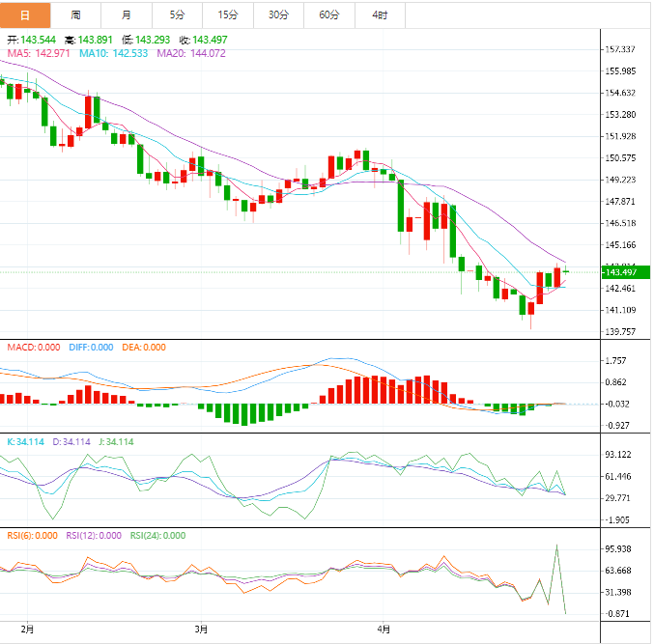This screenshot has width=654, height=644.
Task: Switch to the 60分 interval tab
Action: tap(329, 14)
